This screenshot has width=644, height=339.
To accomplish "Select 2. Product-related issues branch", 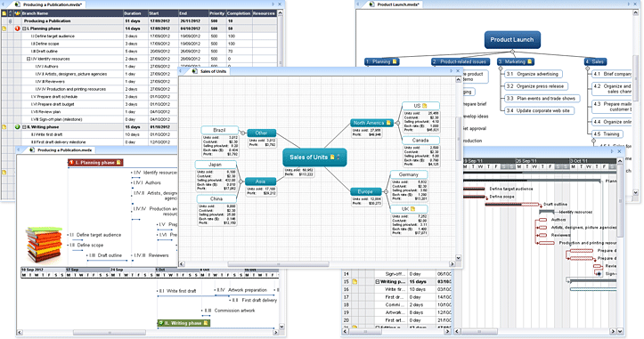I will (x=461, y=61).
